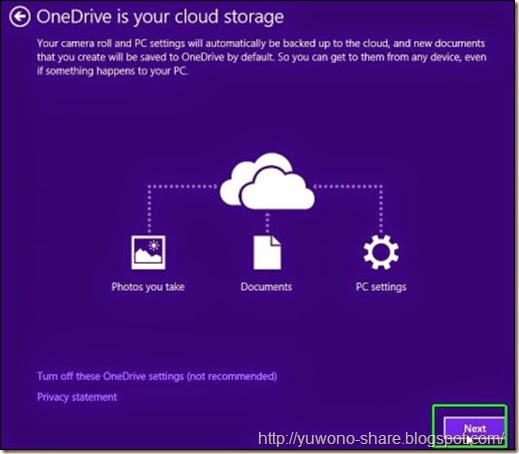The height and width of the screenshot is (454, 519).
Task: Click the large front OneDrive cloud icon
Action: click(277, 190)
